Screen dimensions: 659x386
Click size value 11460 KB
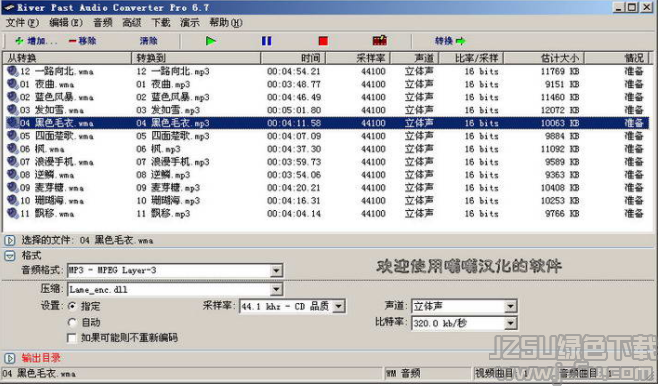coord(560,97)
